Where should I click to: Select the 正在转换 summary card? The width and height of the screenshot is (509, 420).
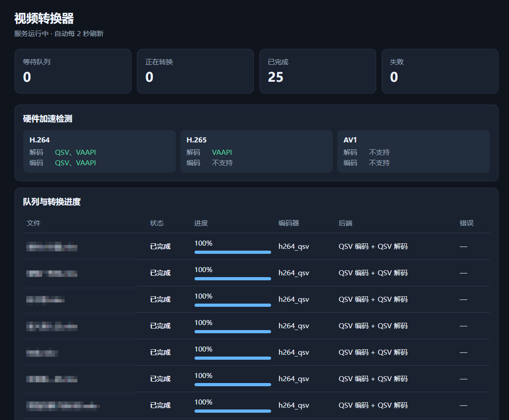tap(195, 71)
